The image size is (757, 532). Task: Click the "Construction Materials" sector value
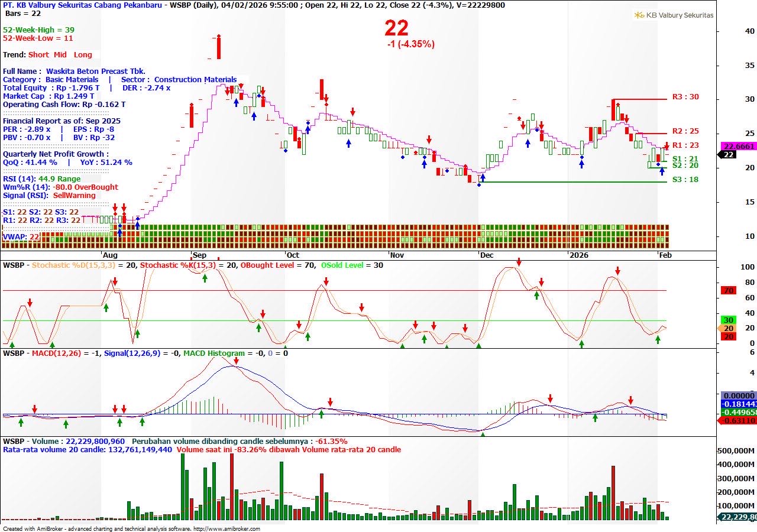tap(195, 79)
